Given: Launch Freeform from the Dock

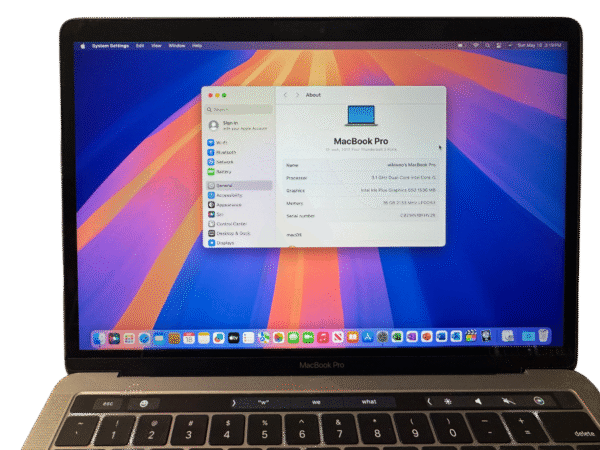Looking at the screenshot, I should tap(219, 338).
